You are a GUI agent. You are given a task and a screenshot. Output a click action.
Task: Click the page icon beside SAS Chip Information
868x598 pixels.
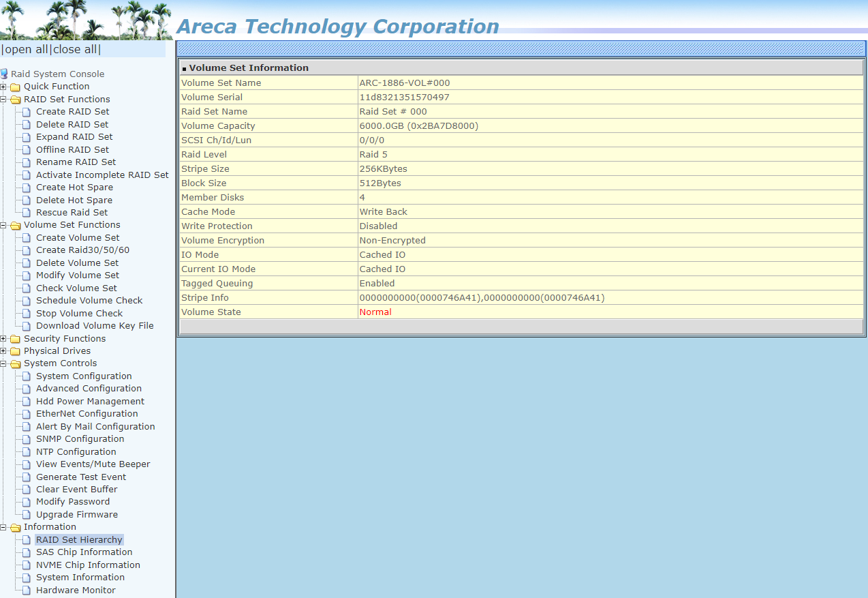click(x=27, y=552)
